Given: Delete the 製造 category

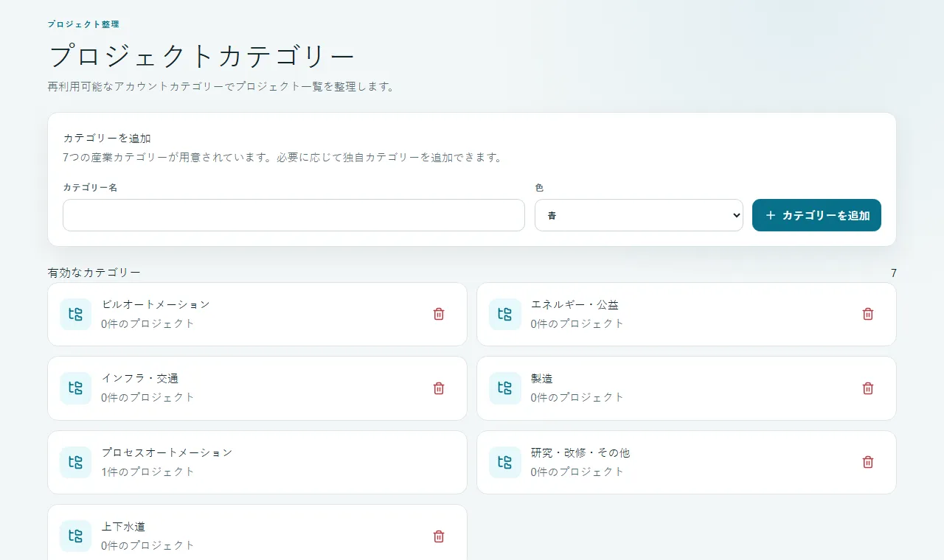Looking at the screenshot, I should pyautogui.click(x=868, y=388).
